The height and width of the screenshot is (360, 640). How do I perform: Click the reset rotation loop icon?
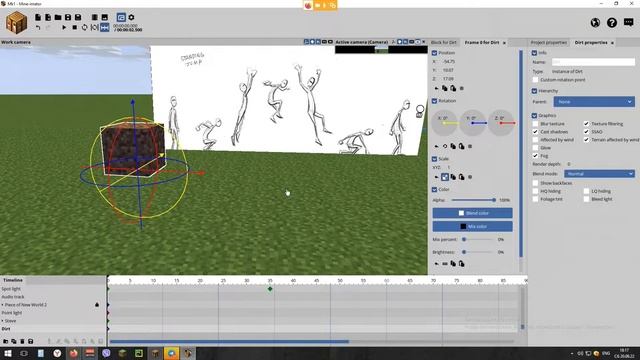445,146
